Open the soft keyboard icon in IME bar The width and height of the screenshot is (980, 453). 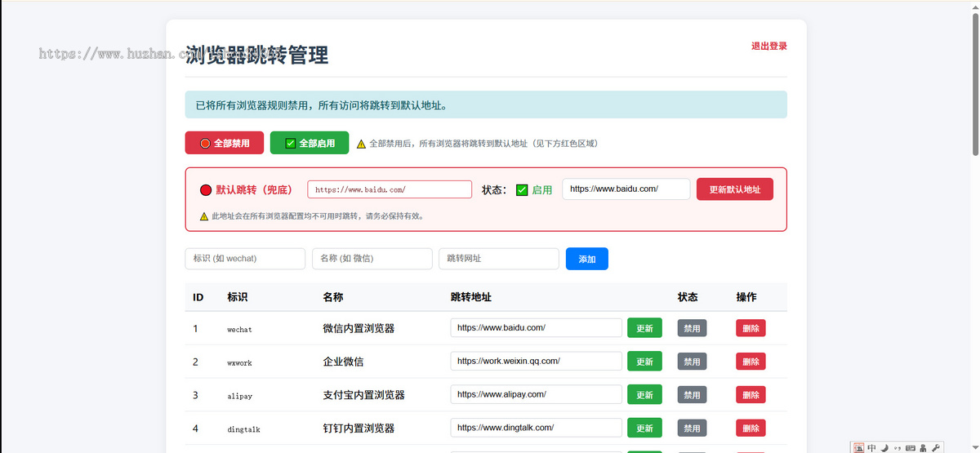911,447
